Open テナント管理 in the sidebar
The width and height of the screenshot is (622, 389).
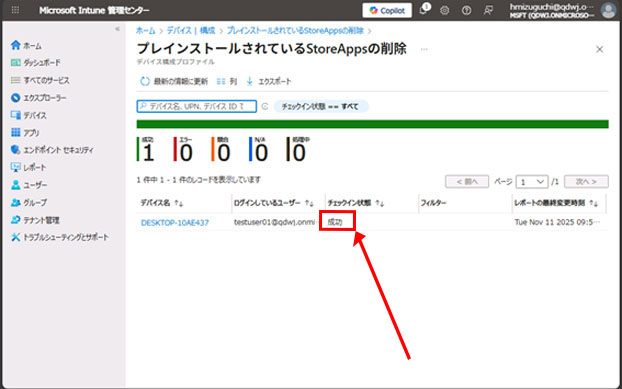[35, 220]
